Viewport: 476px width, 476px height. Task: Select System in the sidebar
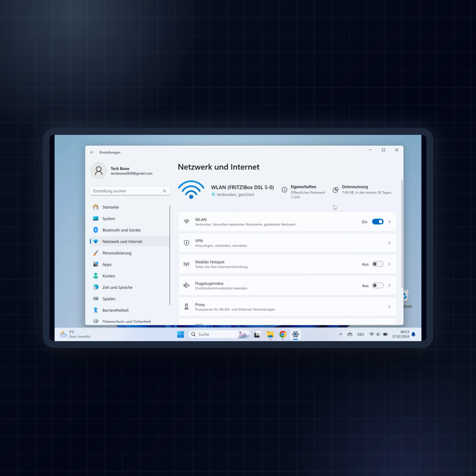click(x=130, y=219)
